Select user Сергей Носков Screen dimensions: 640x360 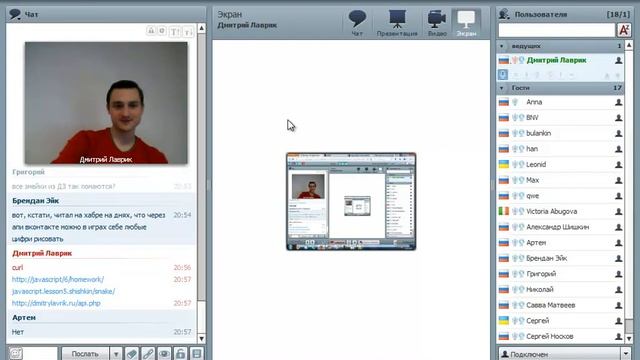point(560,336)
